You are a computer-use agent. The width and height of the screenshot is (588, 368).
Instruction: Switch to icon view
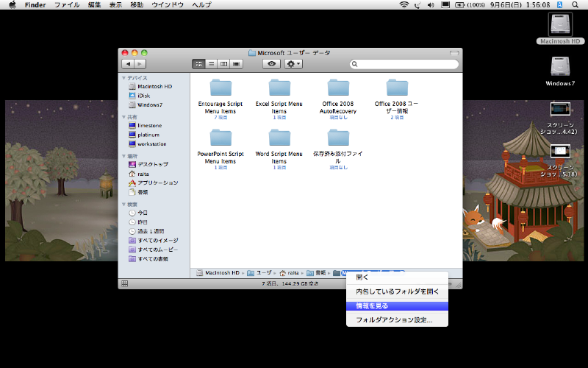click(198, 64)
